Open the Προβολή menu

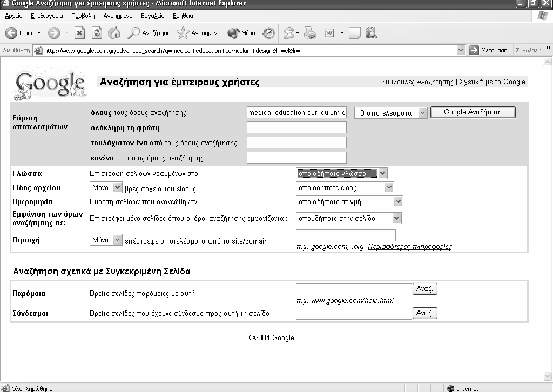tap(83, 16)
